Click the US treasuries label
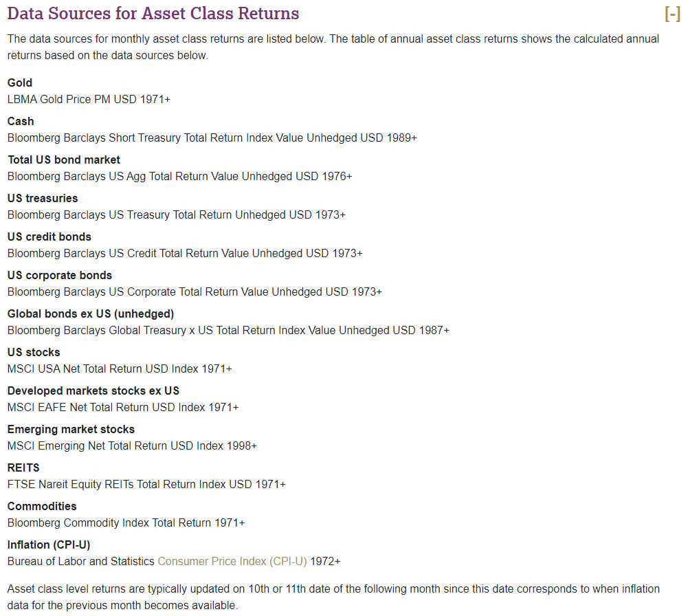This screenshot has width=688, height=616. click(x=43, y=198)
